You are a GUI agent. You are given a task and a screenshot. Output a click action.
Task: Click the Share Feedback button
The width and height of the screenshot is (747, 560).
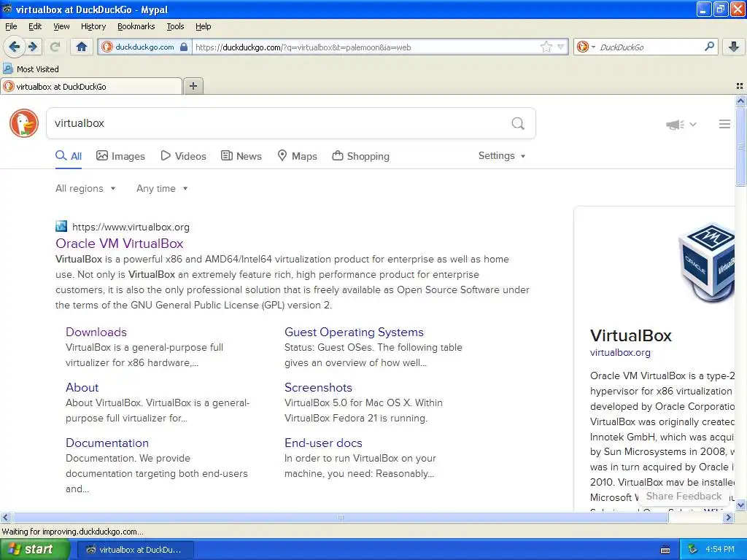coord(684,496)
